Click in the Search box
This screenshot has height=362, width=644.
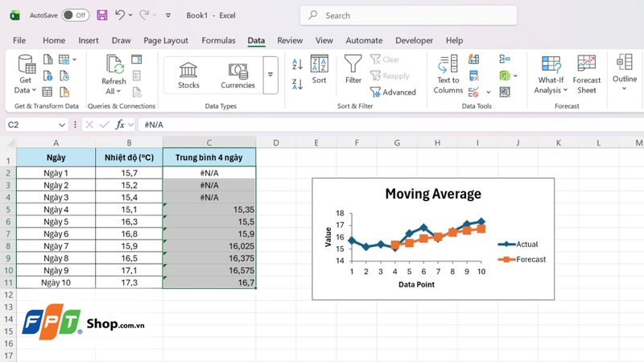click(402, 15)
